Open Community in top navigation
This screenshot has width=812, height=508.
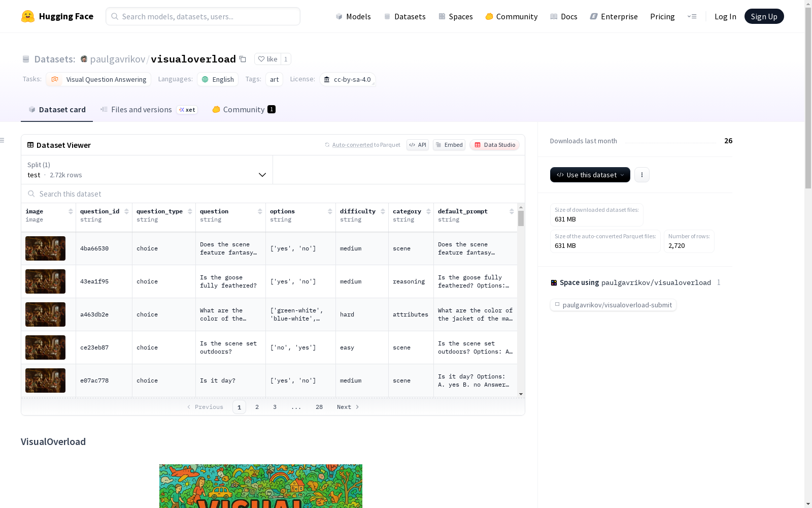click(x=512, y=16)
